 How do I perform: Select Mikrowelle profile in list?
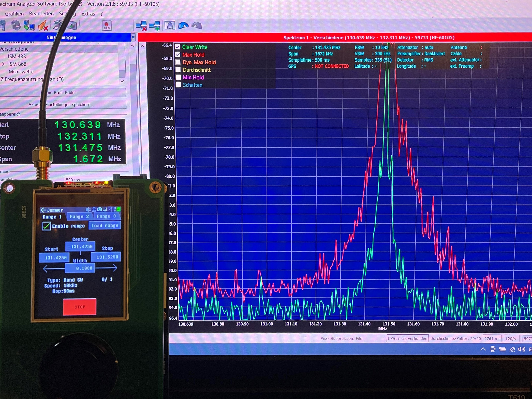click(21, 72)
